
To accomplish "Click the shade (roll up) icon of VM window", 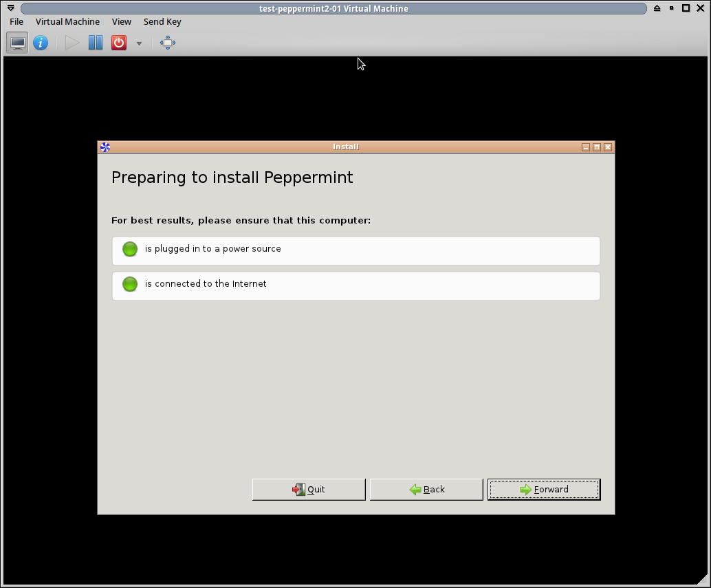I will pyautogui.click(x=657, y=8).
